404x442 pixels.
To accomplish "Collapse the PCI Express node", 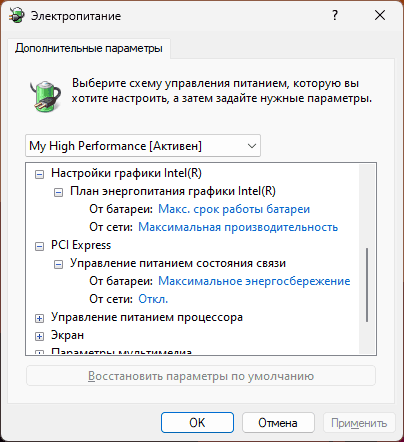I will click(39, 246).
